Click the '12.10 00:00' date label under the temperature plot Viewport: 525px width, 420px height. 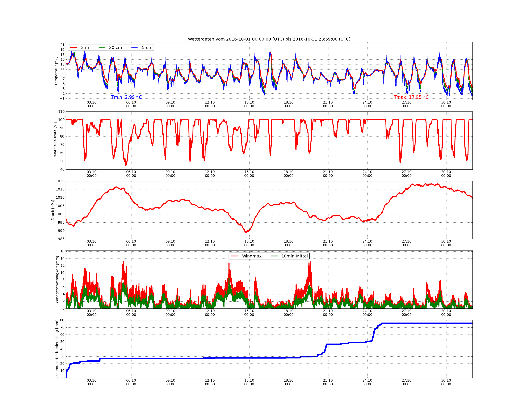(x=210, y=104)
